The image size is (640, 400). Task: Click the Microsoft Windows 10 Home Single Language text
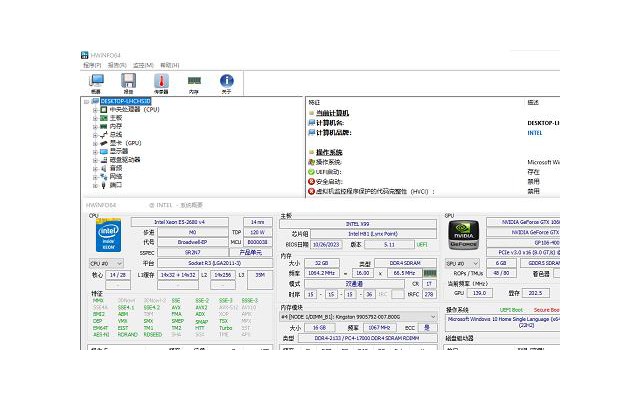[x=504, y=319]
